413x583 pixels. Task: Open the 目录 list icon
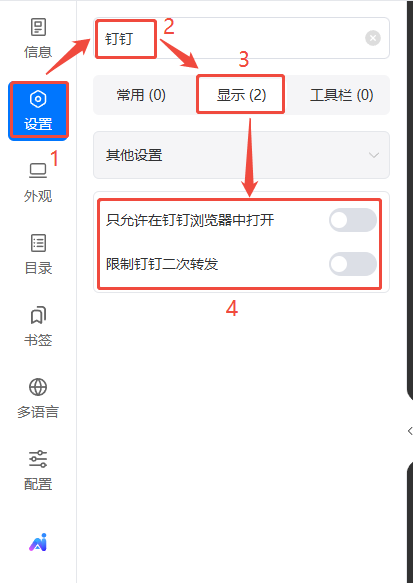[38, 243]
